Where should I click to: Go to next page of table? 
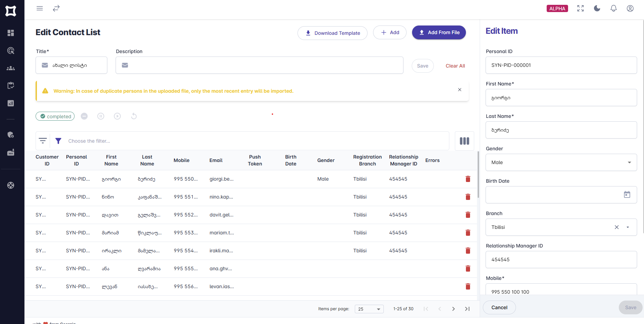[x=453, y=309]
